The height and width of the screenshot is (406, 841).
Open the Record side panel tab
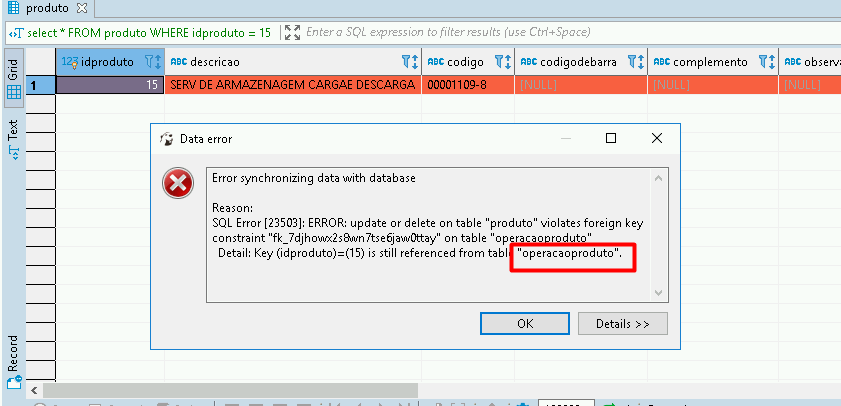pos(13,361)
